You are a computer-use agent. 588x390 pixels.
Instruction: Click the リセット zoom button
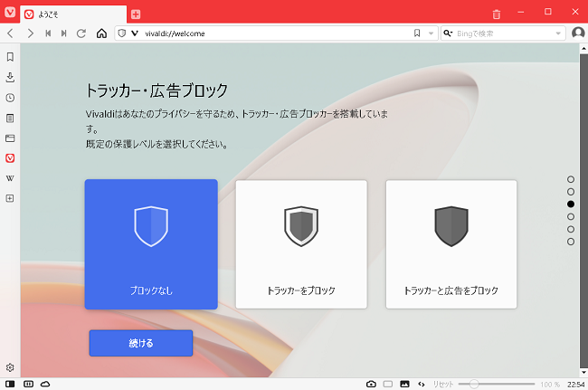coord(443,385)
